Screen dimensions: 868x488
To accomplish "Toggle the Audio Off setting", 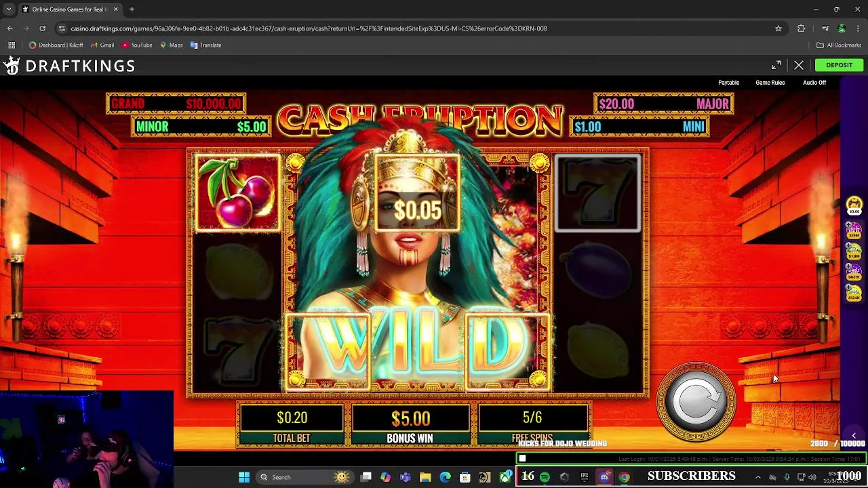I will pyautogui.click(x=814, y=83).
